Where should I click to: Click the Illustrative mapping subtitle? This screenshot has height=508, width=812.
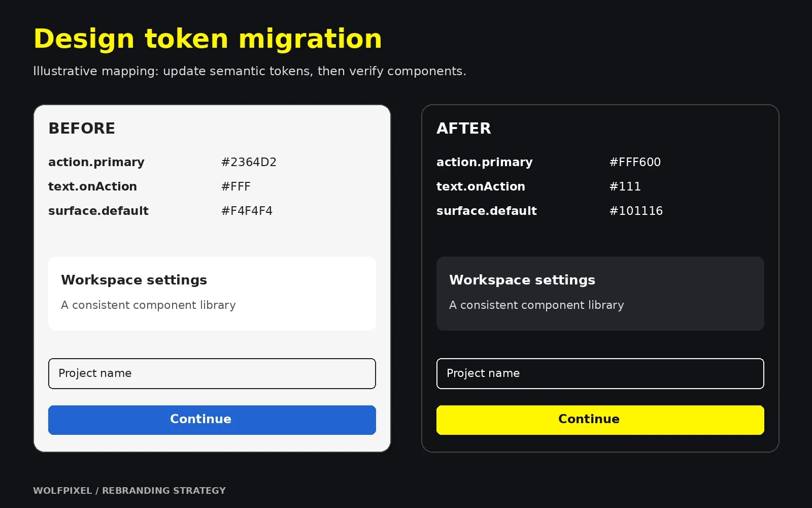pyautogui.click(x=250, y=71)
